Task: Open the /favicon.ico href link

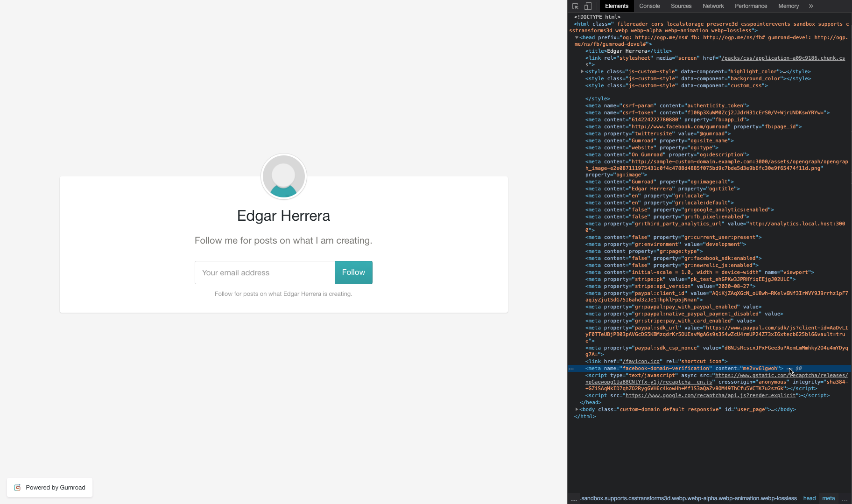Action: pyautogui.click(x=641, y=361)
